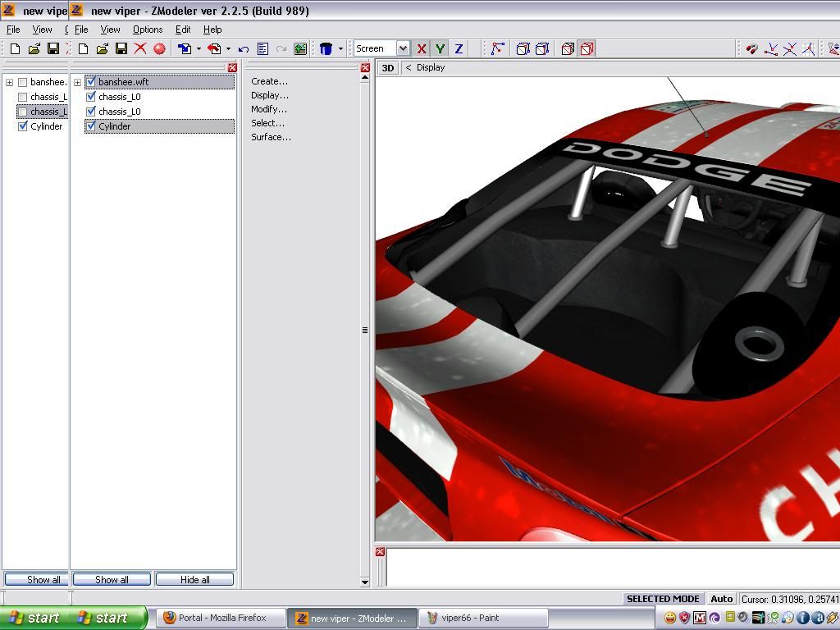The height and width of the screenshot is (630, 840).
Task: Open the Edit menu
Action: 183,30
